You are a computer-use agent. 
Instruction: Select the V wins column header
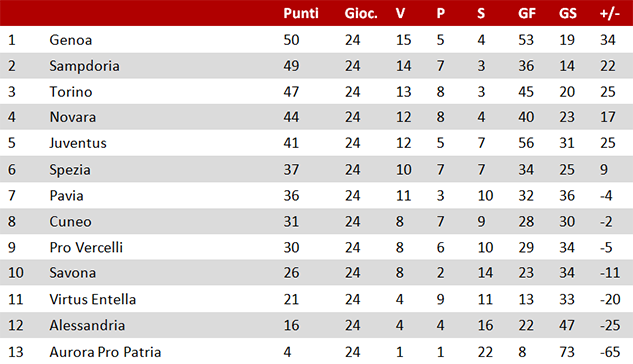coord(400,13)
